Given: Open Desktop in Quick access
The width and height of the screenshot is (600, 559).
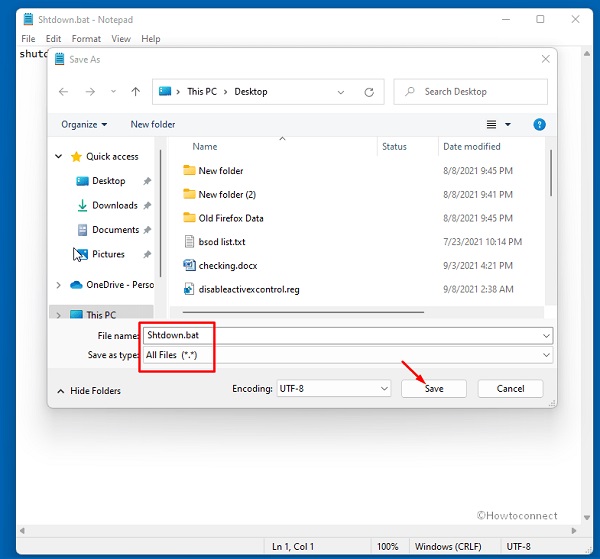Looking at the screenshot, I should point(109,181).
